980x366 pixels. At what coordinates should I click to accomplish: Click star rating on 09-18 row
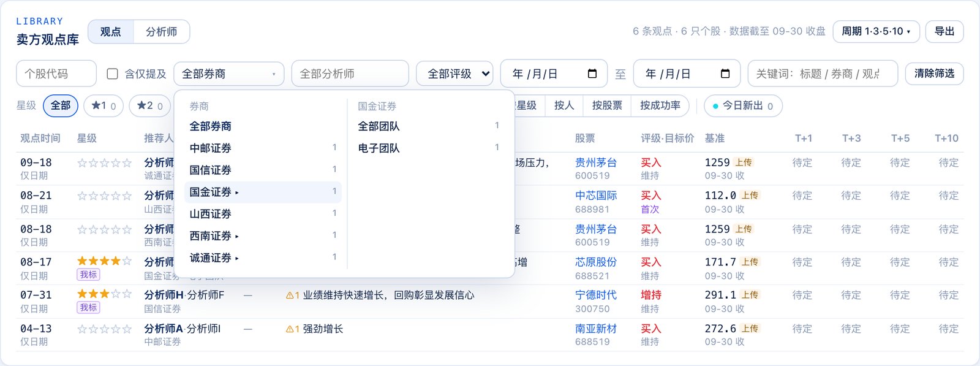tap(104, 163)
